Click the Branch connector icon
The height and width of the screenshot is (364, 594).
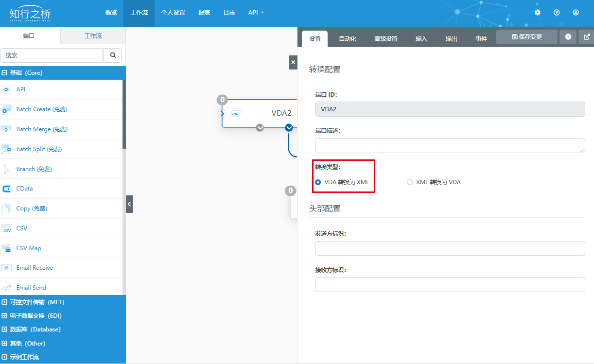coord(7,169)
